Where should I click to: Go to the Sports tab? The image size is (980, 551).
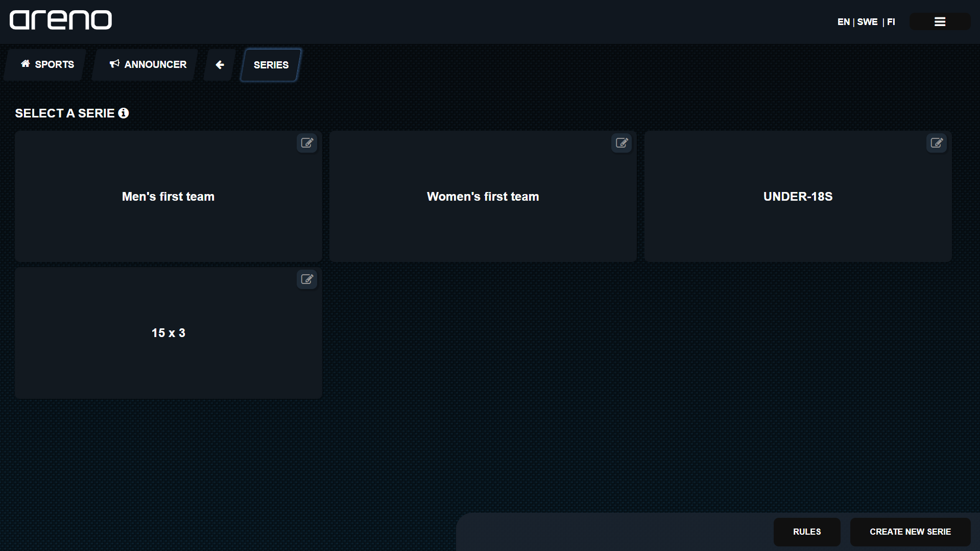(47, 65)
